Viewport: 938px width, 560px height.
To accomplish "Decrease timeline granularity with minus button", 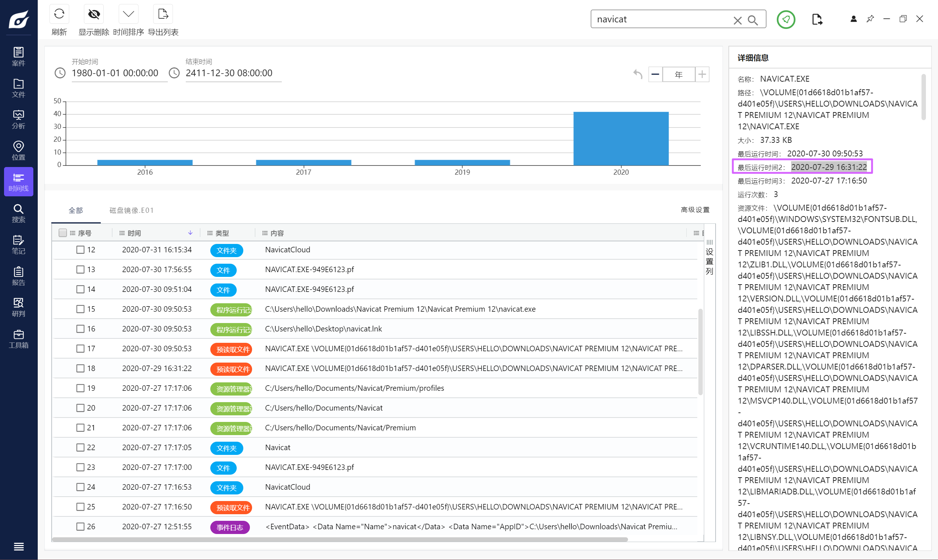I will click(655, 74).
